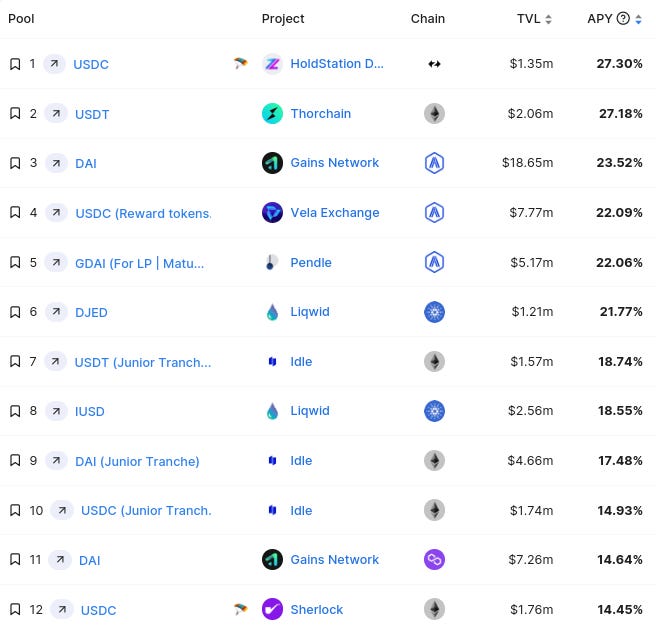Click the Pool column header
This screenshot has width=656, height=626.
tap(21, 18)
